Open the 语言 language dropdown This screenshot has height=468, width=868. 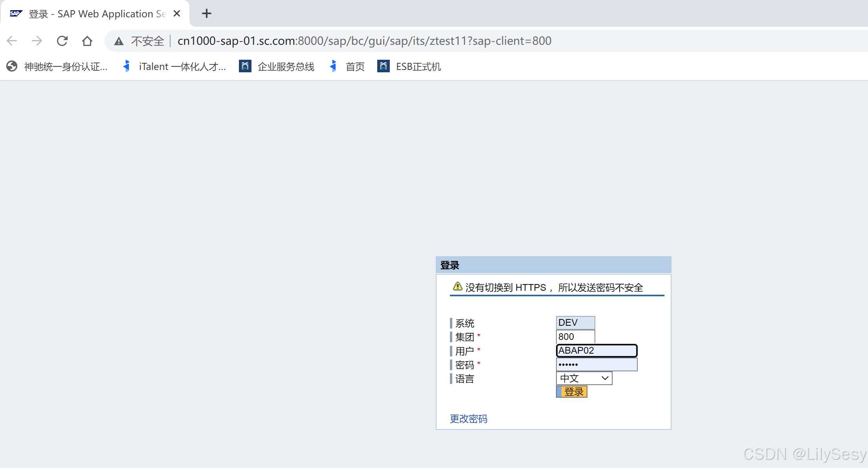pyautogui.click(x=604, y=378)
